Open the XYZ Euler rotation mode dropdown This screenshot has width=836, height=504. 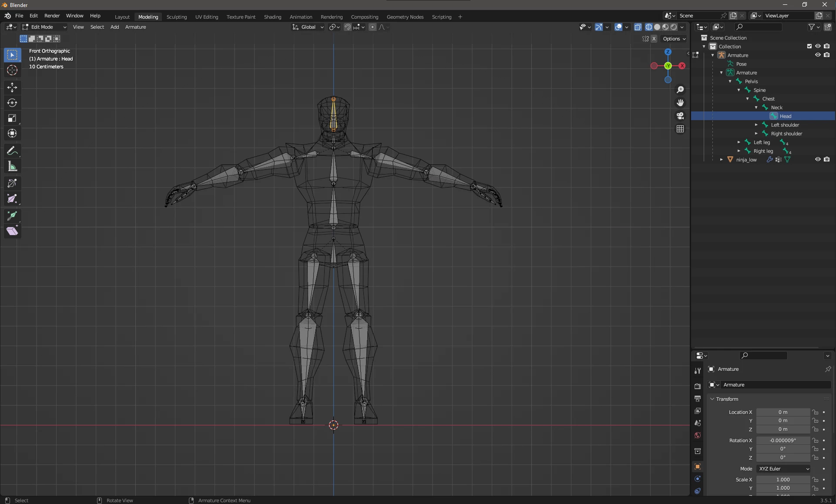[x=783, y=469]
